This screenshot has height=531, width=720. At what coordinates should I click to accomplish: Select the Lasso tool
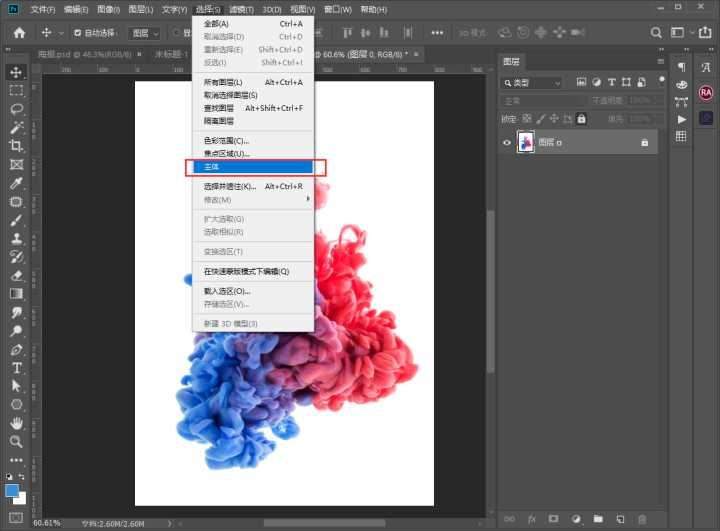click(x=16, y=109)
